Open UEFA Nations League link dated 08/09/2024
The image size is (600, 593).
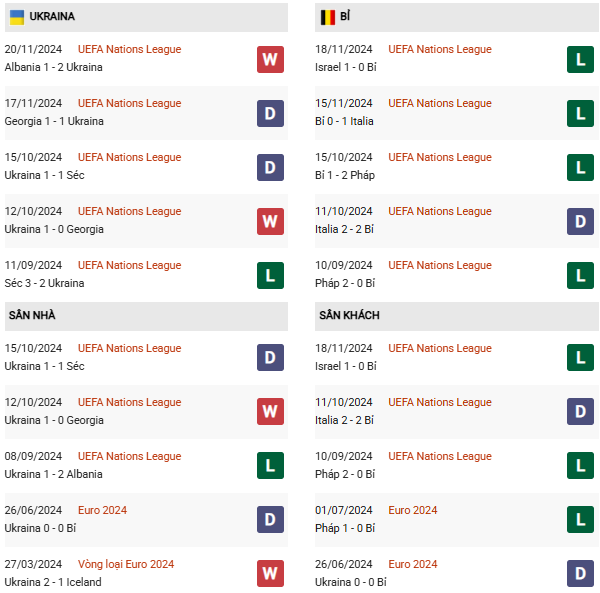pyautogui.click(x=129, y=456)
